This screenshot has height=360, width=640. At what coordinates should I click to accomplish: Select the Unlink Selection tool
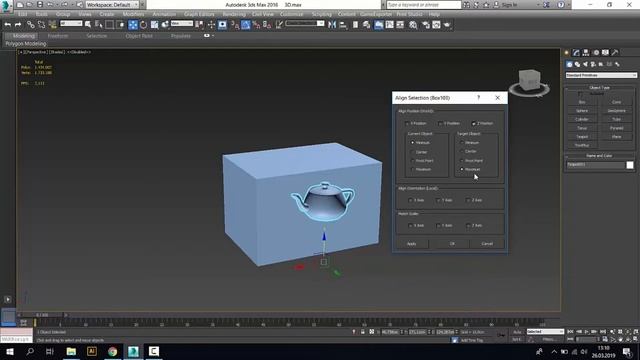pos(41,25)
